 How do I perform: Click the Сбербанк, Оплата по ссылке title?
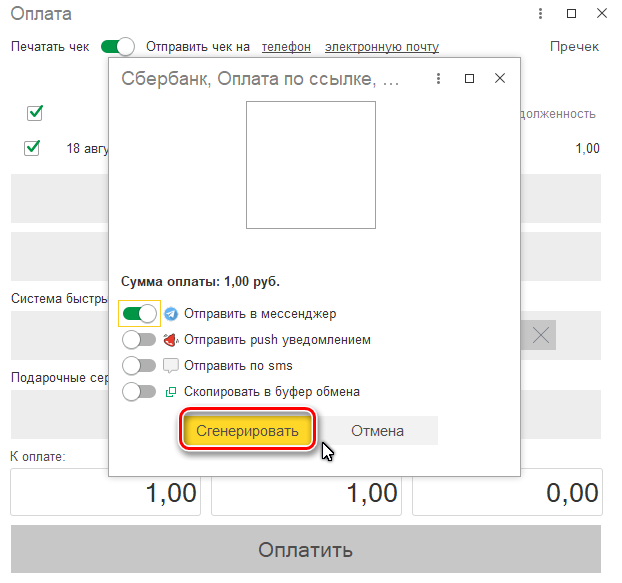tap(260, 79)
